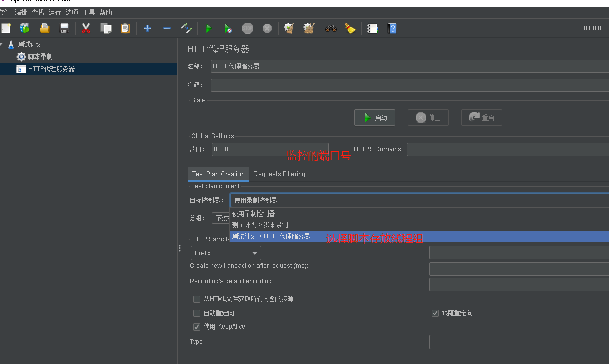Open Help with question mark icon
Image resolution: width=609 pixels, height=364 pixels.
point(392,28)
